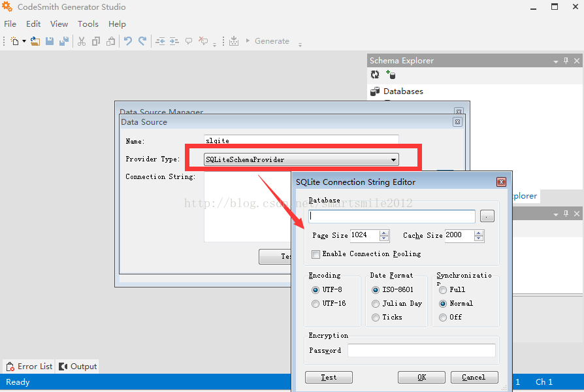Select Normal synchronization option
Viewport: 584px width, 392px height.
coord(443,304)
